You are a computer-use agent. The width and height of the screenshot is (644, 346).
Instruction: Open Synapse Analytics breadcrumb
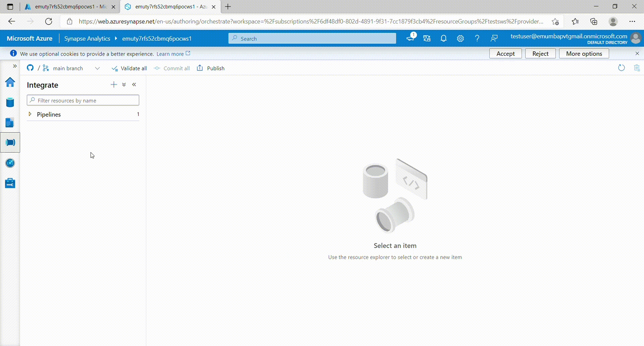coord(87,39)
